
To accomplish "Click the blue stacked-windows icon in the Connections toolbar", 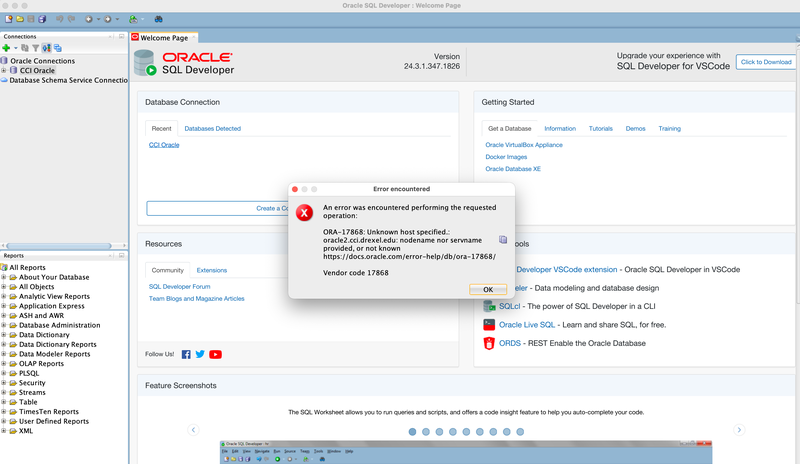I will pyautogui.click(x=58, y=48).
